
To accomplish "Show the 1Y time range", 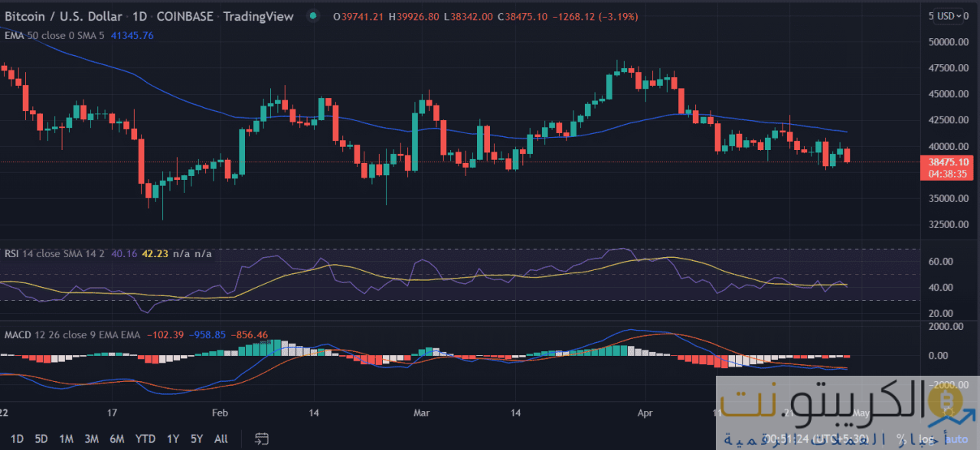I will pos(173,439).
